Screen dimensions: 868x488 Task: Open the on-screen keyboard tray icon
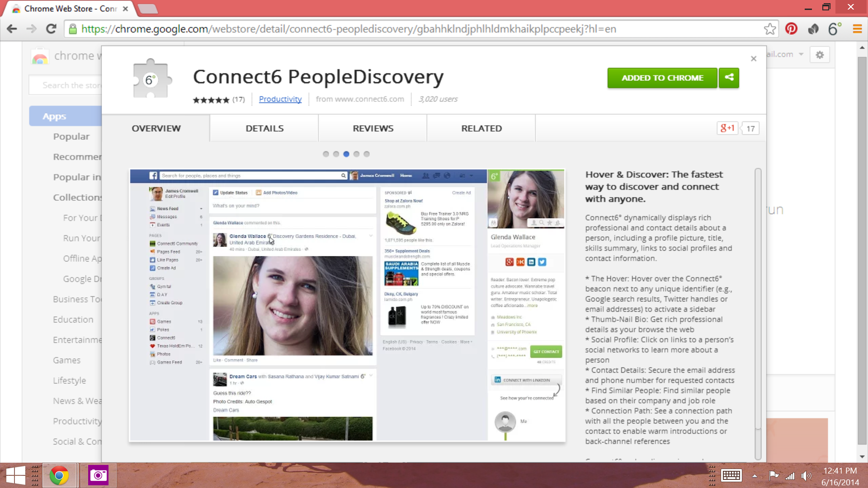pyautogui.click(x=731, y=475)
